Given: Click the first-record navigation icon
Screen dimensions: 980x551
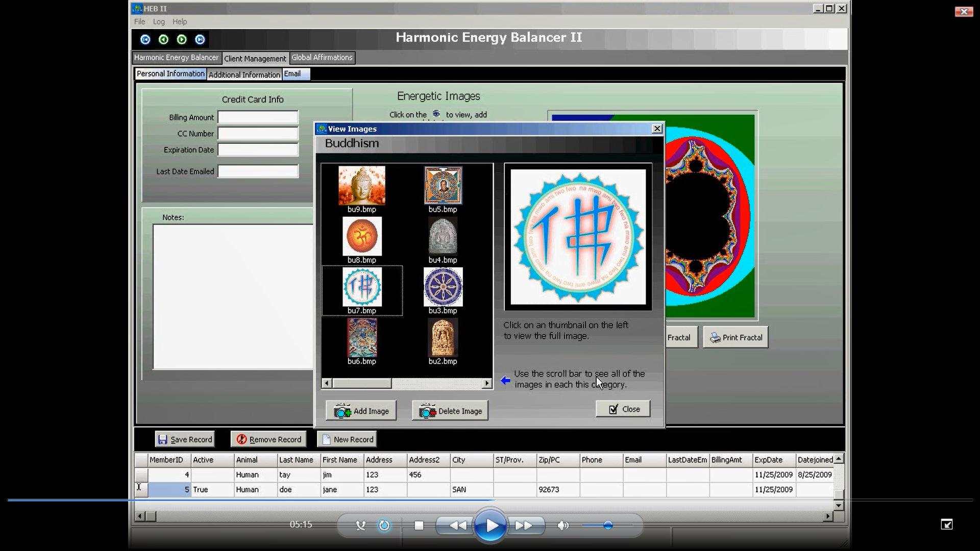Looking at the screenshot, I should pyautogui.click(x=145, y=39).
